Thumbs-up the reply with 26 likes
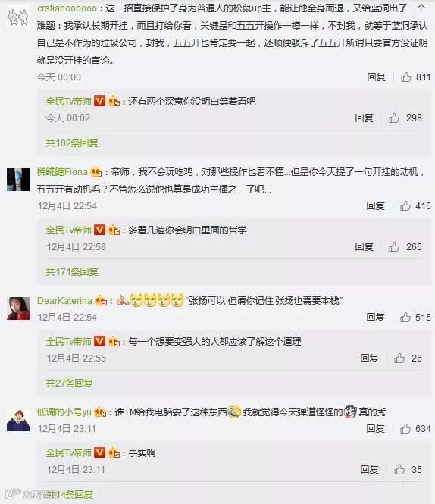435x504 pixels. (x=399, y=358)
